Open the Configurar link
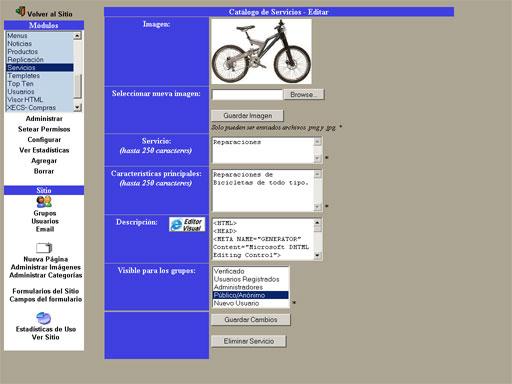This screenshot has width=512, height=384. point(44,140)
